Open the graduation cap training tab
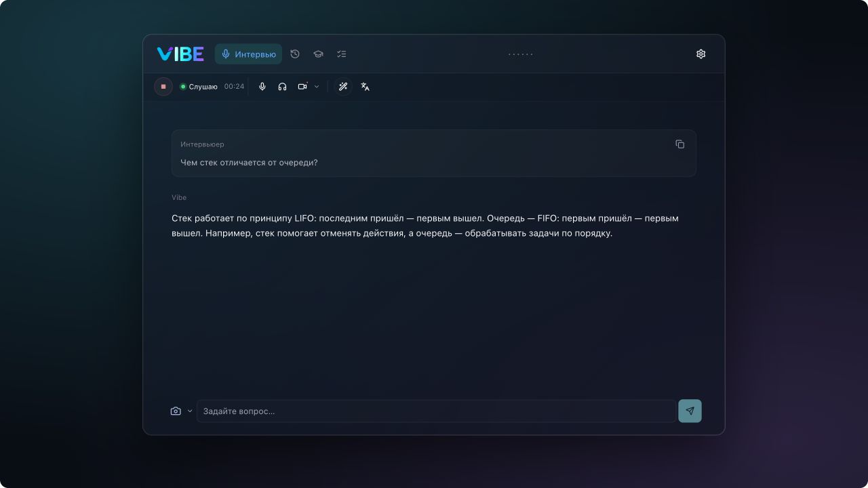This screenshot has width=868, height=488. (318, 54)
